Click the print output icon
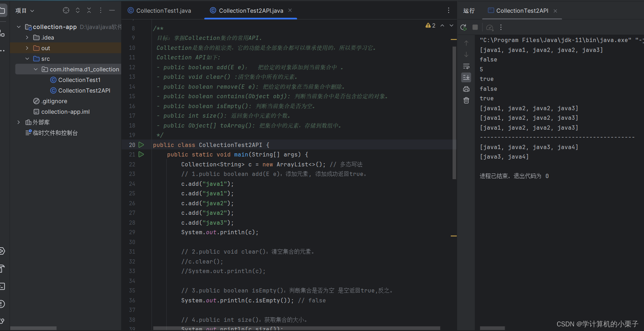The image size is (644, 331). pos(466,89)
